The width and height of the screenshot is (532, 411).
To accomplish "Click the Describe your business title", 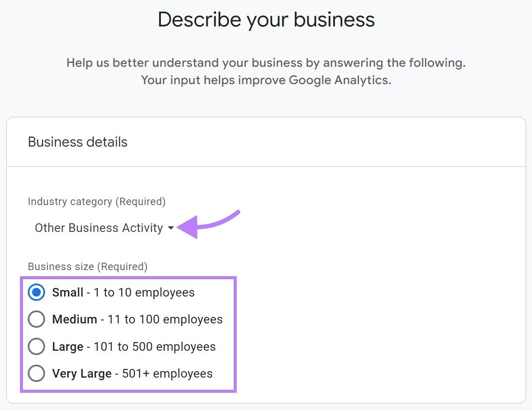I will (266, 19).
